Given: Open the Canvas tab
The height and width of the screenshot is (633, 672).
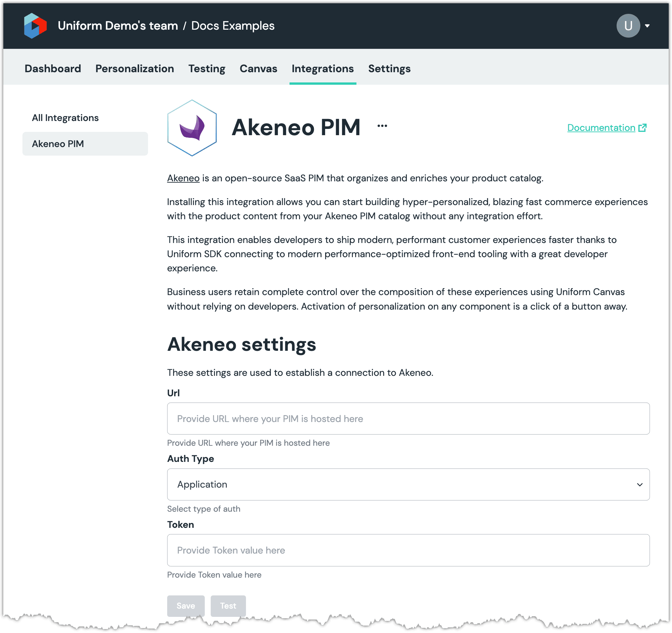Looking at the screenshot, I should point(258,69).
